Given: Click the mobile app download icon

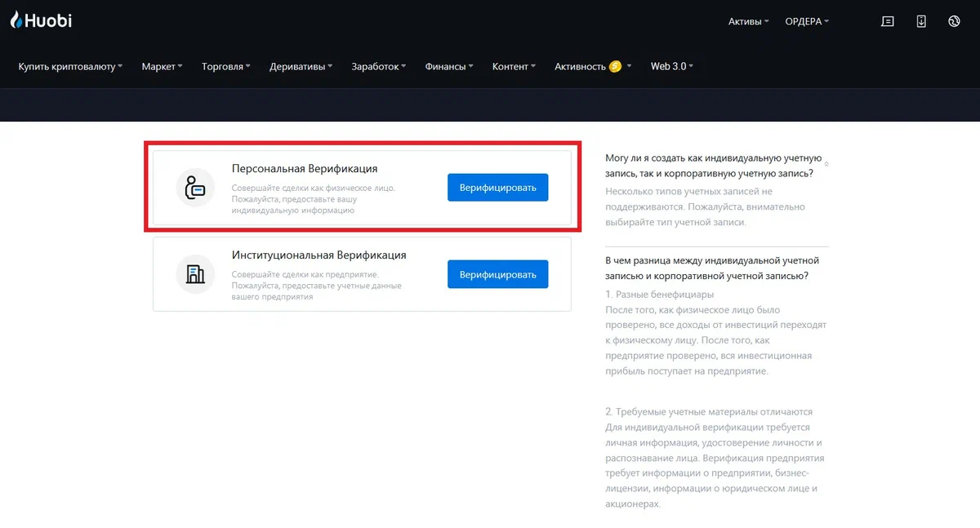Looking at the screenshot, I should click(x=921, y=22).
